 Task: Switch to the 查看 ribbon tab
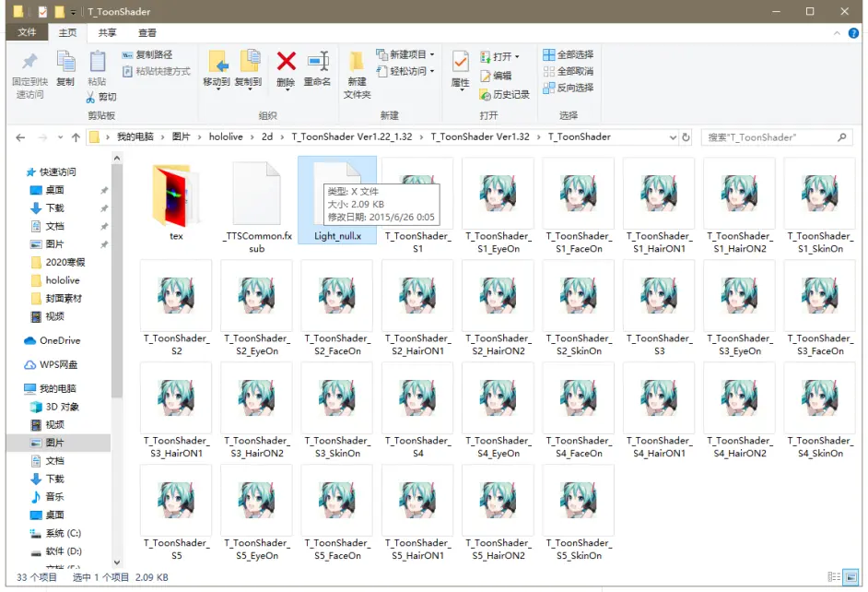pyautogui.click(x=147, y=32)
